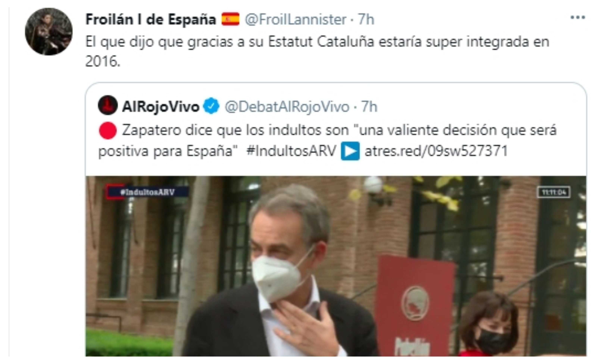Click the red circle emoji before Zapatero
Image resolution: width=609 pixels, height=364 pixels.
tap(108, 130)
